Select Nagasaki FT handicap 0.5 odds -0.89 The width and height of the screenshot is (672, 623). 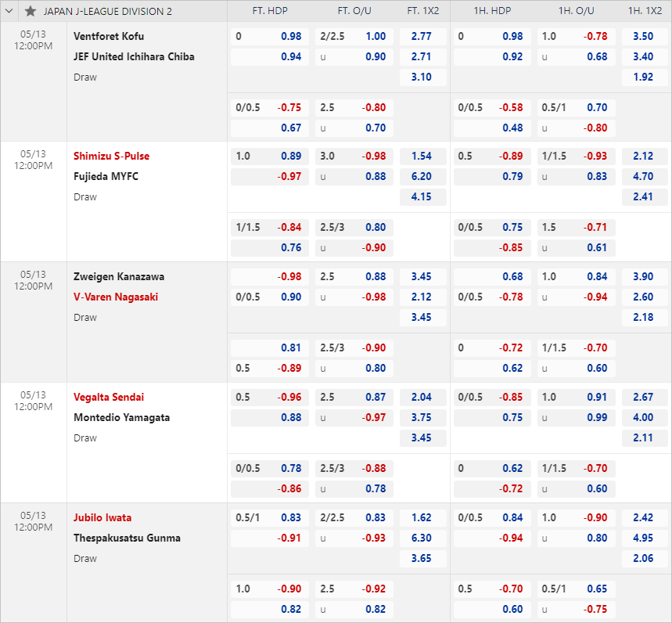coord(270,368)
